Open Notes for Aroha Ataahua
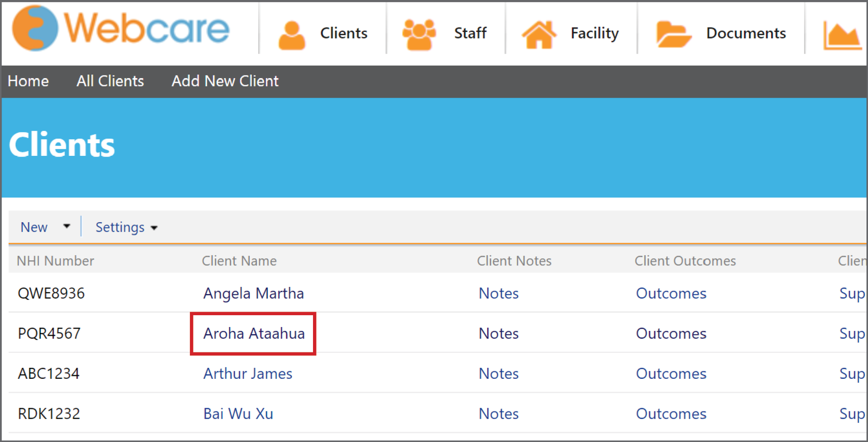868x442 pixels. pyautogui.click(x=499, y=333)
